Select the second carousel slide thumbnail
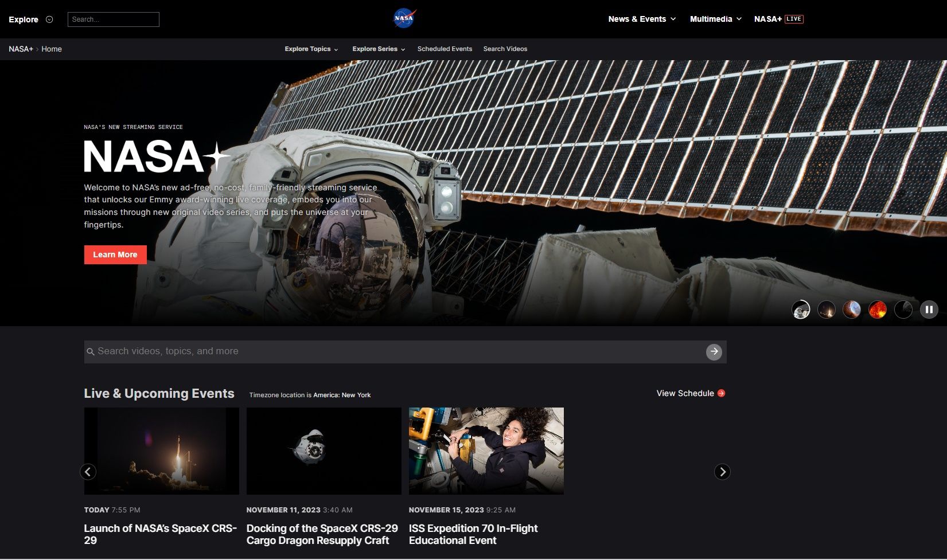Image resolution: width=947 pixels, height=560 pixels. click(x=826, y=310)
